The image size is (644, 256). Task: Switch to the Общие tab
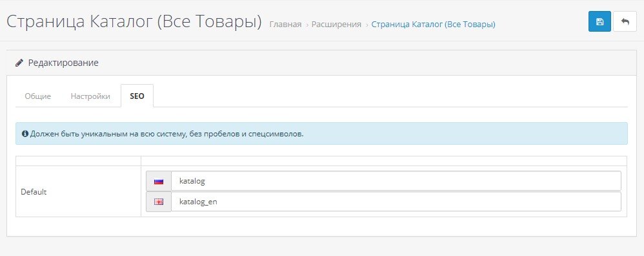click(38, 96)
